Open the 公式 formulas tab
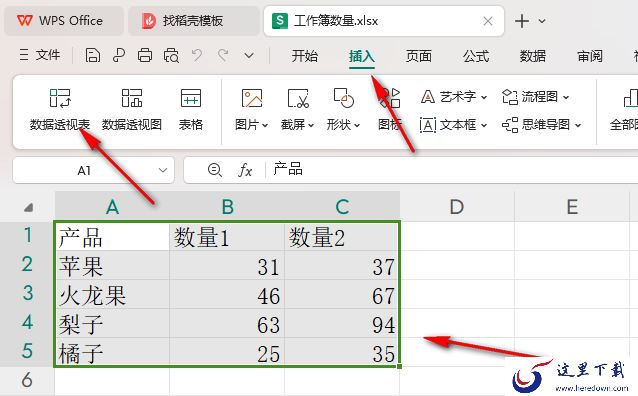Screen dimensions: 638x396 tap(476, 56)
